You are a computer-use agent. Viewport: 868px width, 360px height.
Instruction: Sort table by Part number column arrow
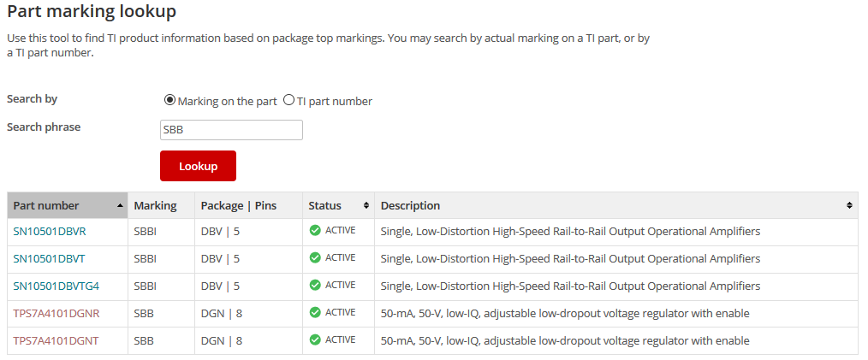tap(118, 205)
